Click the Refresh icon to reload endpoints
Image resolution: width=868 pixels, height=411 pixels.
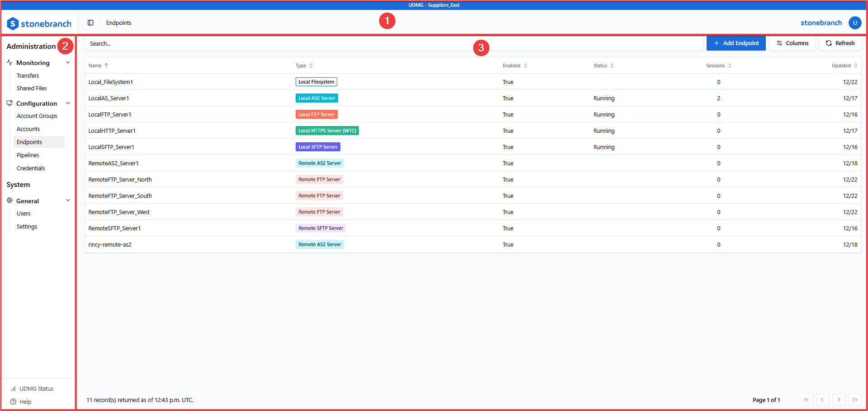click(829, 43)
